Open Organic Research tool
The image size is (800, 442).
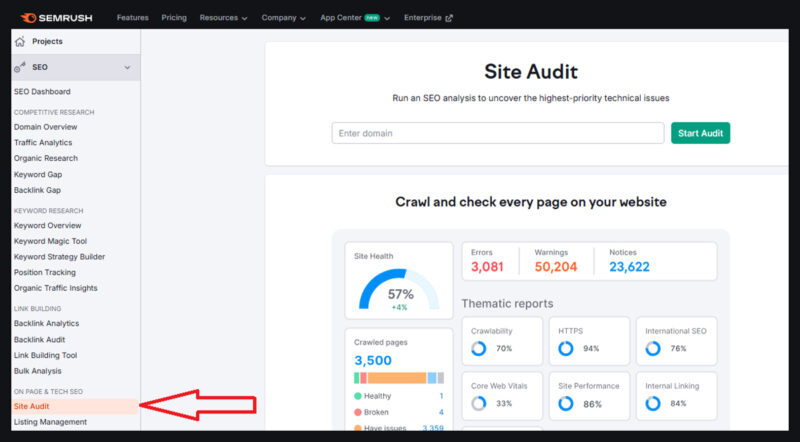pos(46,158)
